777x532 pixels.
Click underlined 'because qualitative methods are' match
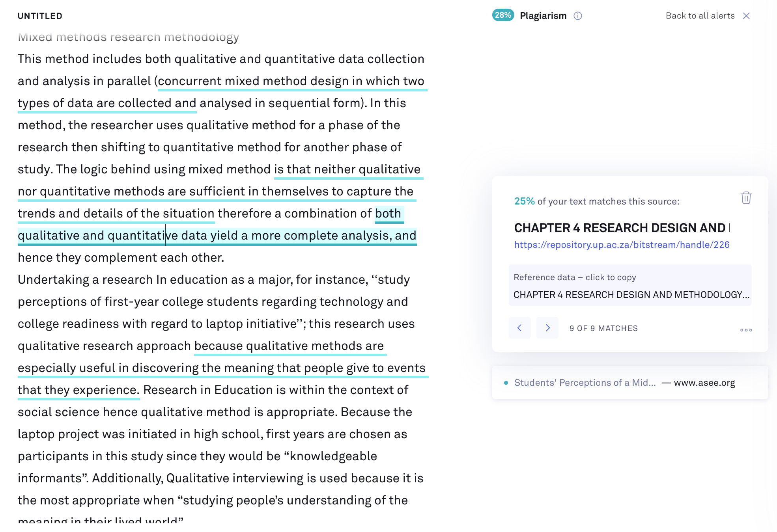pos(289,346)
